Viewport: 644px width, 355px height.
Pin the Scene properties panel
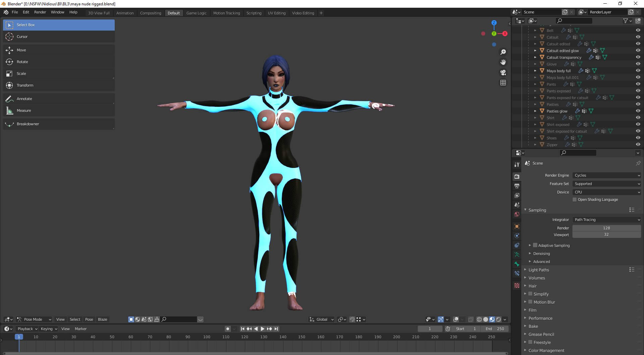point(638,163)
